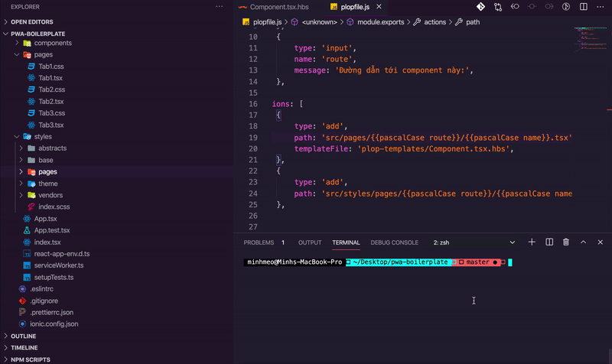Open serviceWorker.ts file
Viewport: 612px width, 364px height.
coord(59,265)
